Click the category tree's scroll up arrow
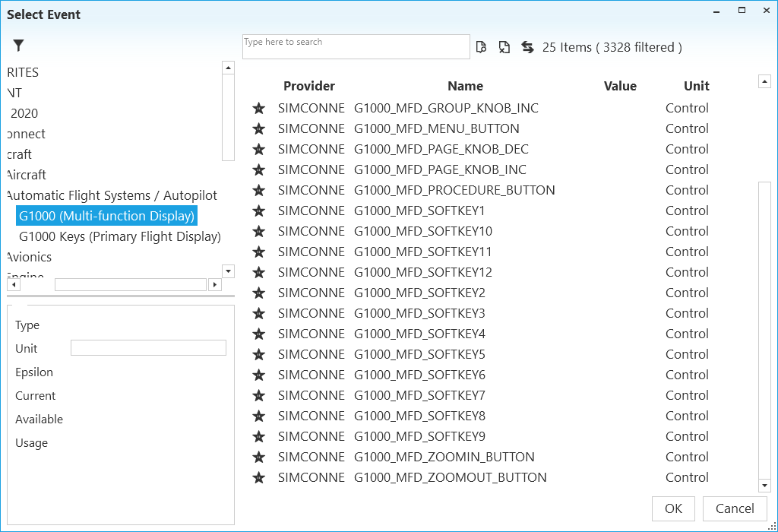Viewport: 778px width, 532px height. pos(228,68)
